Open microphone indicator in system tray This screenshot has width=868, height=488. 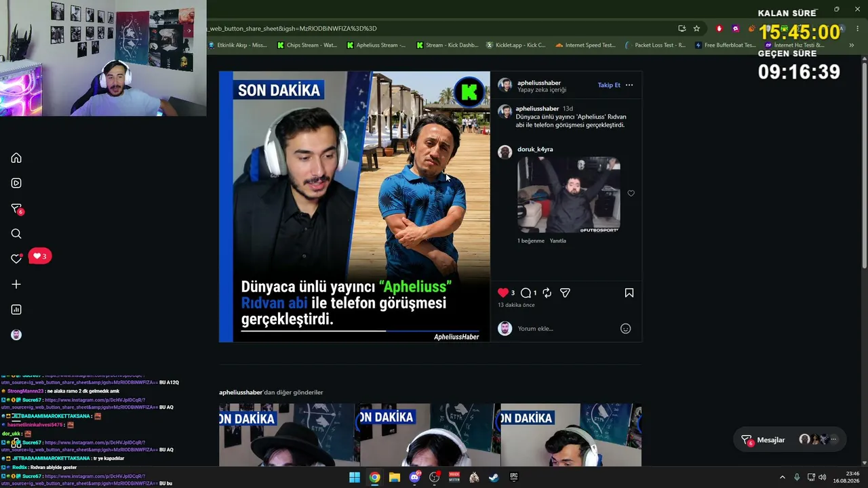(x=797, y=477)
